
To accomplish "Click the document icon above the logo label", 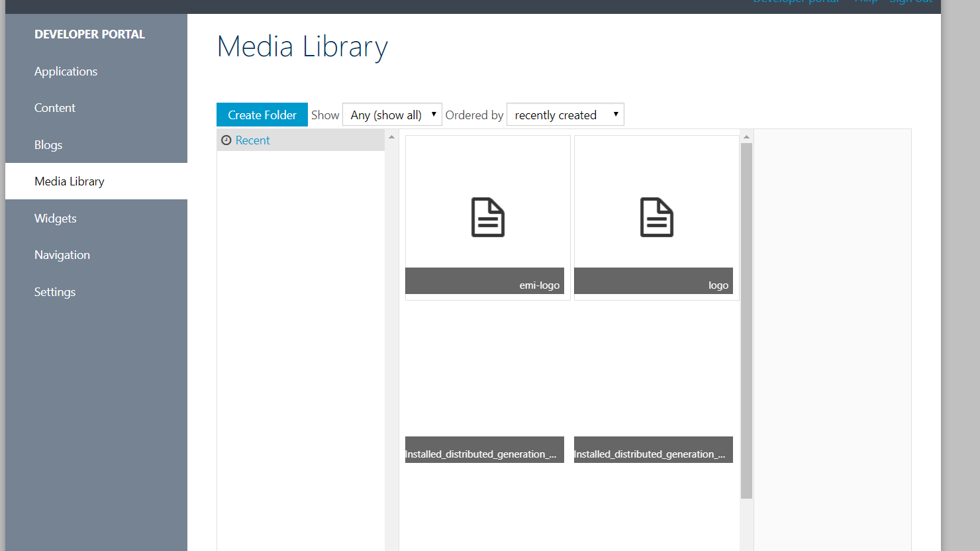I will [x=656, y=217].
